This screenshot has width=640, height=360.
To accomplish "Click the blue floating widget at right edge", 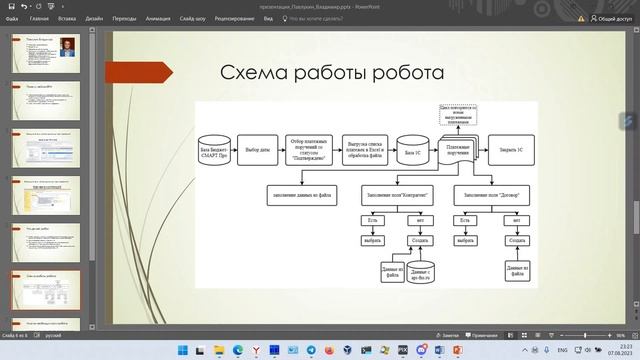I will tap(628, 121).
